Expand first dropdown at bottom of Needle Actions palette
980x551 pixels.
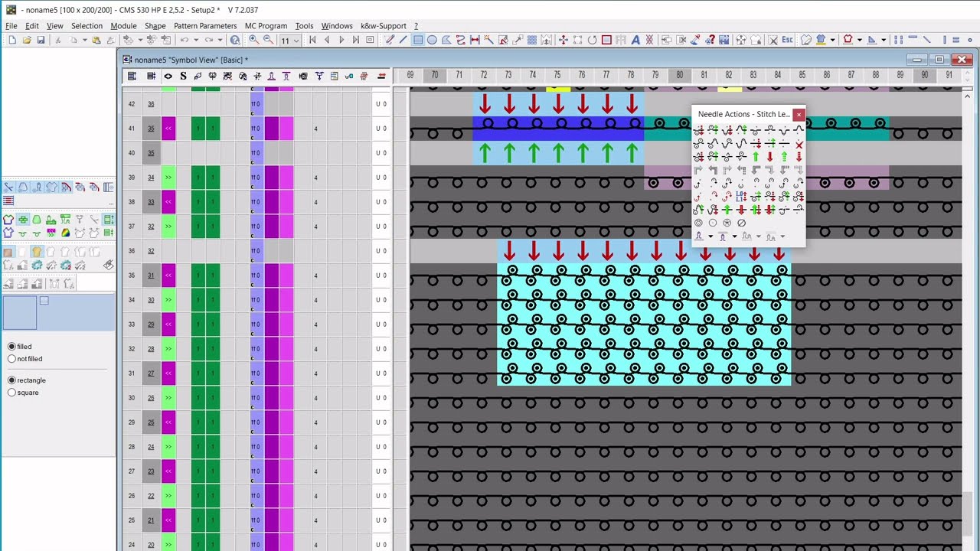(711, 236)
